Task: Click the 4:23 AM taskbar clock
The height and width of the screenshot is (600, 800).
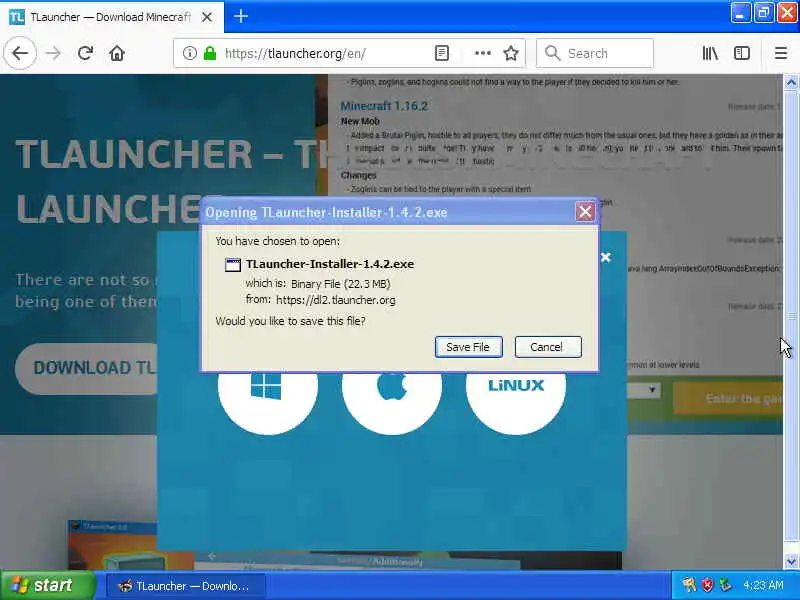Action: point(763,585)
